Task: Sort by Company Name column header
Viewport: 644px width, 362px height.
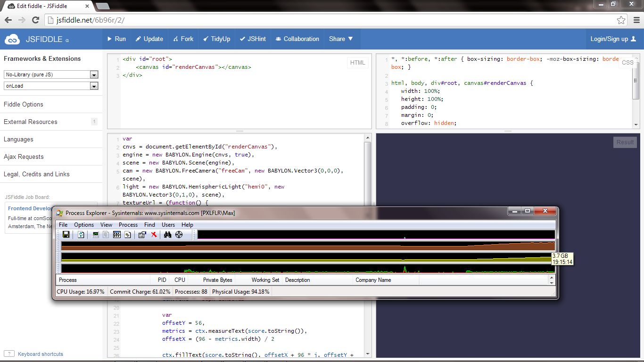Action: (x=386, y=280)
